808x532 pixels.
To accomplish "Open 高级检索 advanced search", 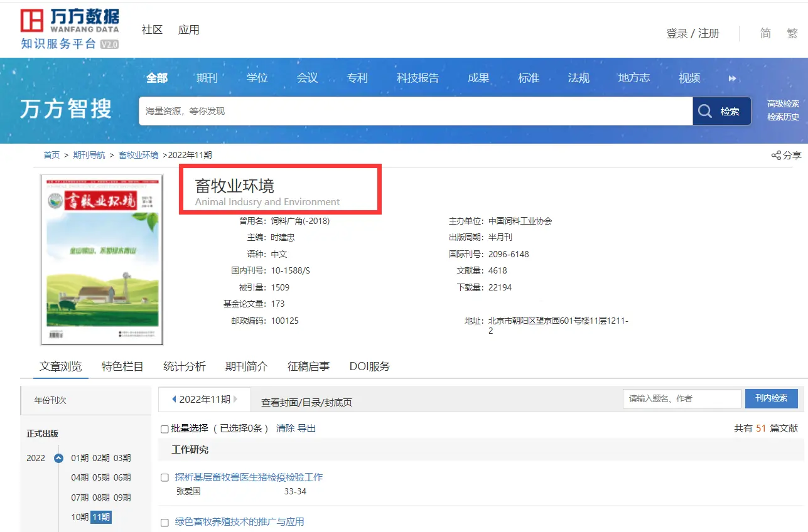I will (783, 104).
